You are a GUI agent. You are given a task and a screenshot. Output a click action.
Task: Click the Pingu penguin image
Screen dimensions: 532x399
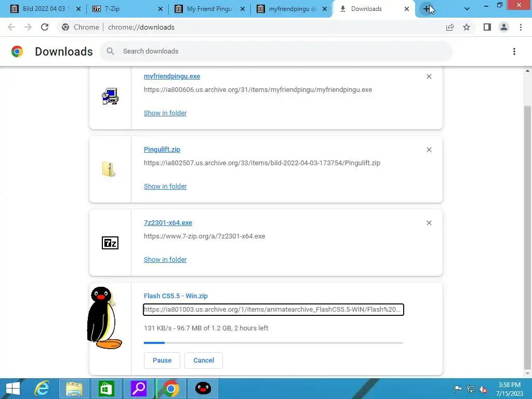[x=104, y=318]
